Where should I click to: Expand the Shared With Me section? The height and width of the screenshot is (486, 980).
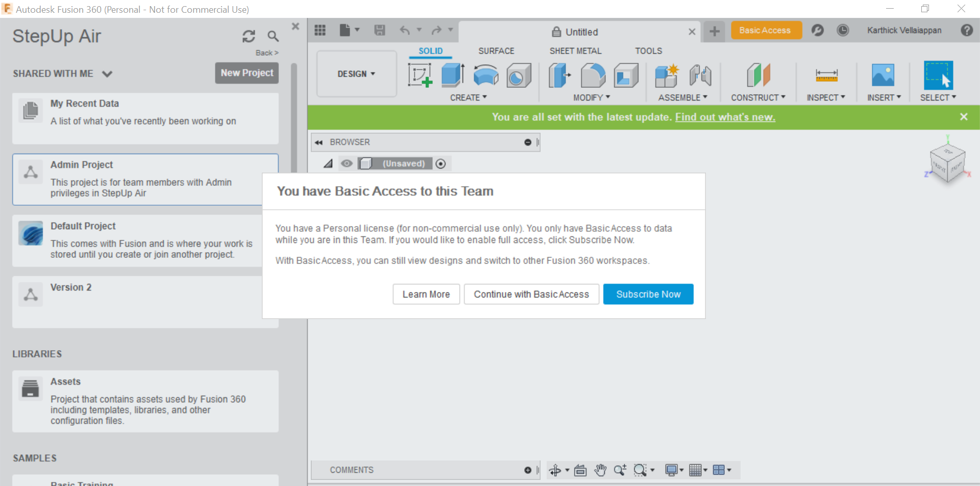[x=108, y=74]
